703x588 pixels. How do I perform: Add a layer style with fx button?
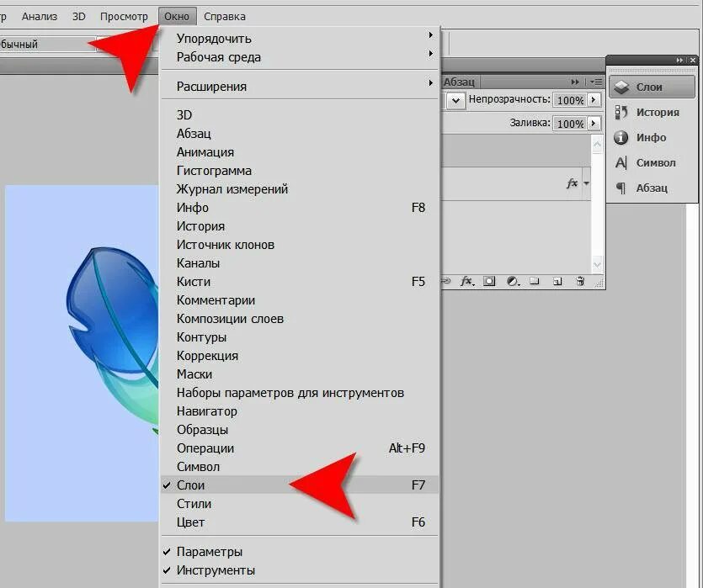(x=466, y=281)
